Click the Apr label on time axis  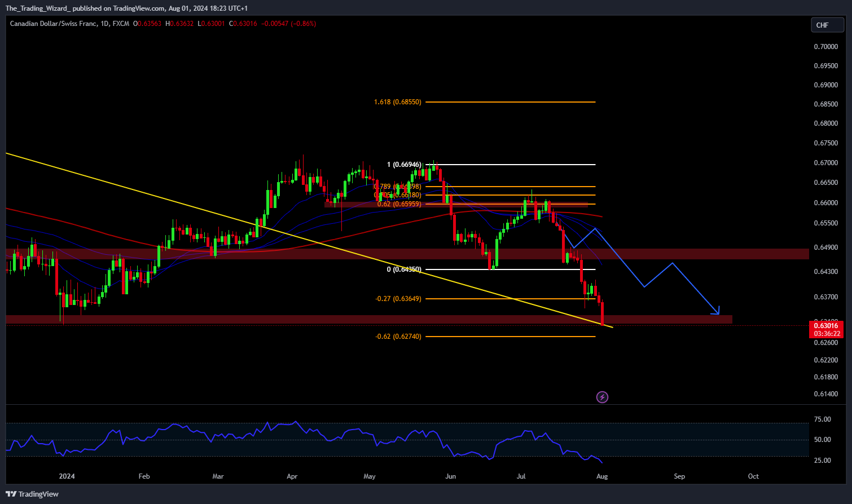point(292,476)
